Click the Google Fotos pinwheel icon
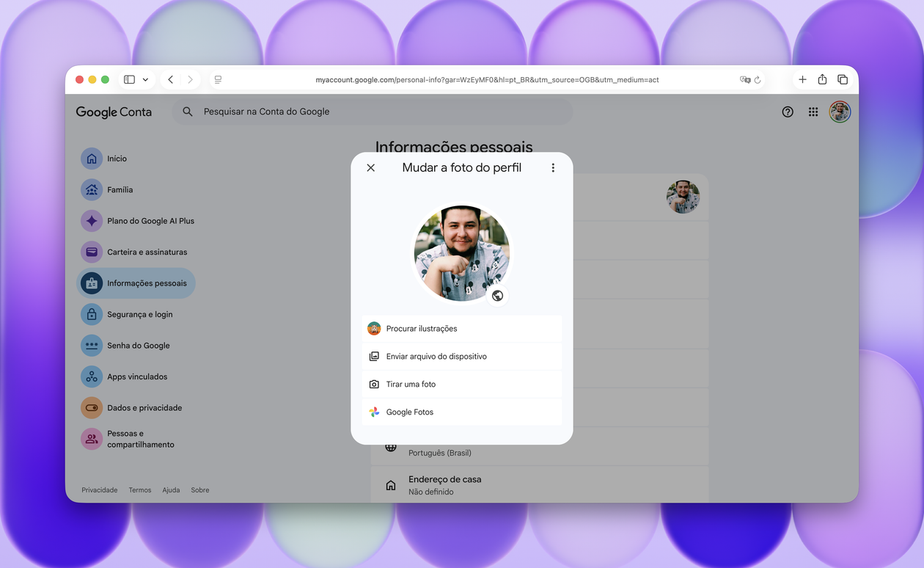This screenshot has width=924, height=568. [374, 412]
